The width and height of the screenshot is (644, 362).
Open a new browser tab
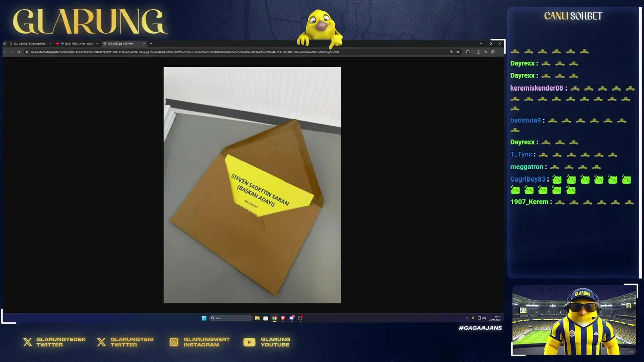[x=151, y=44]
